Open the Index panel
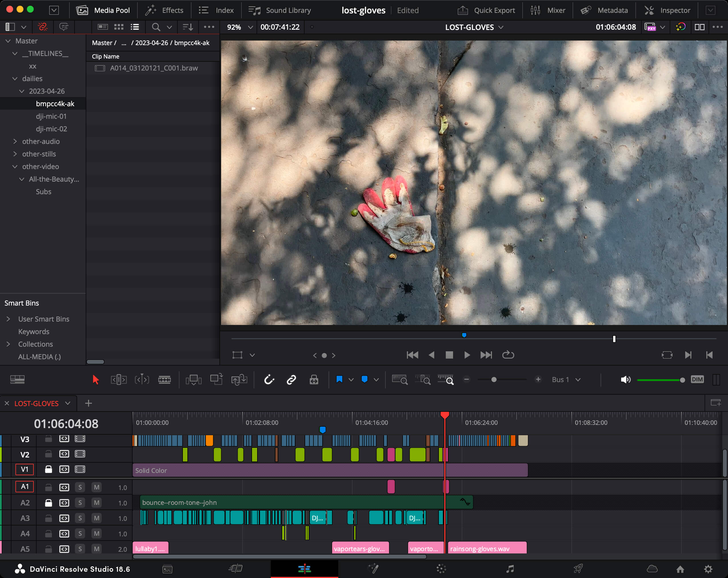Viewport: 728px width, 578px height. [x=216, y=10]
